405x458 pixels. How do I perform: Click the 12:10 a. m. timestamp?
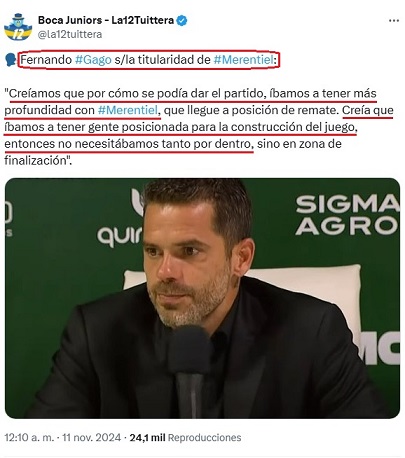(x=29, y=437)
